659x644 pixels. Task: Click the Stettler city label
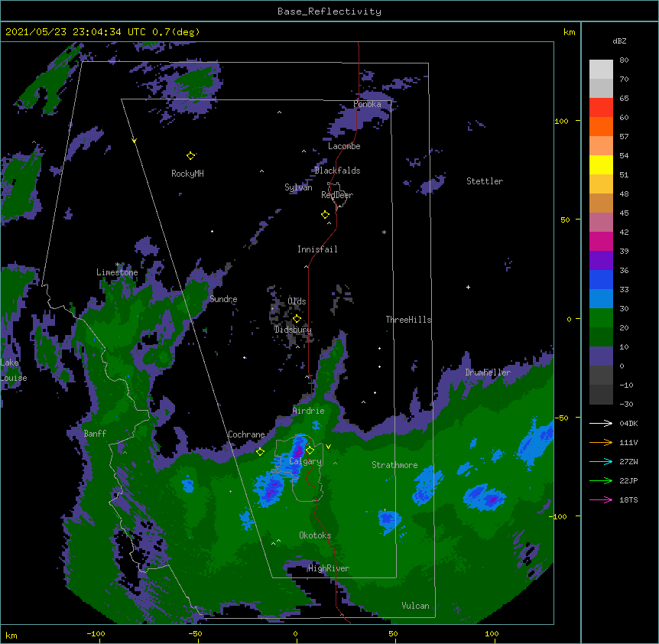point(485,181)
